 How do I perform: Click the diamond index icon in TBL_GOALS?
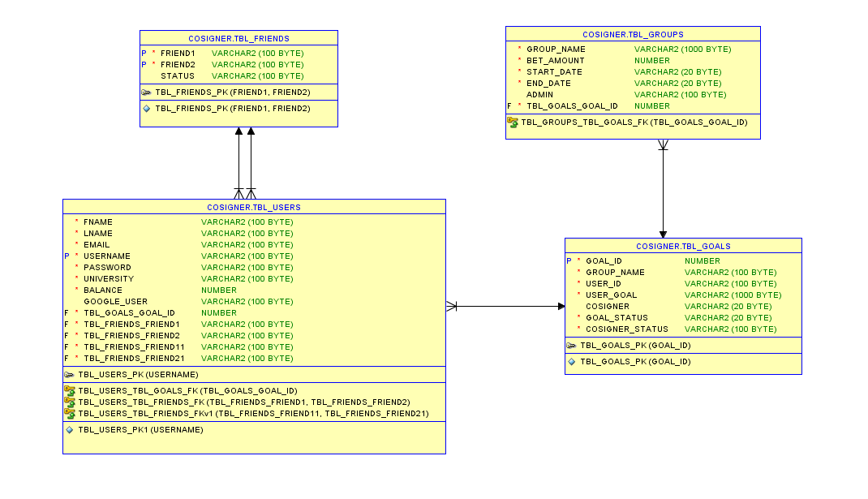(x=572, y=362)
